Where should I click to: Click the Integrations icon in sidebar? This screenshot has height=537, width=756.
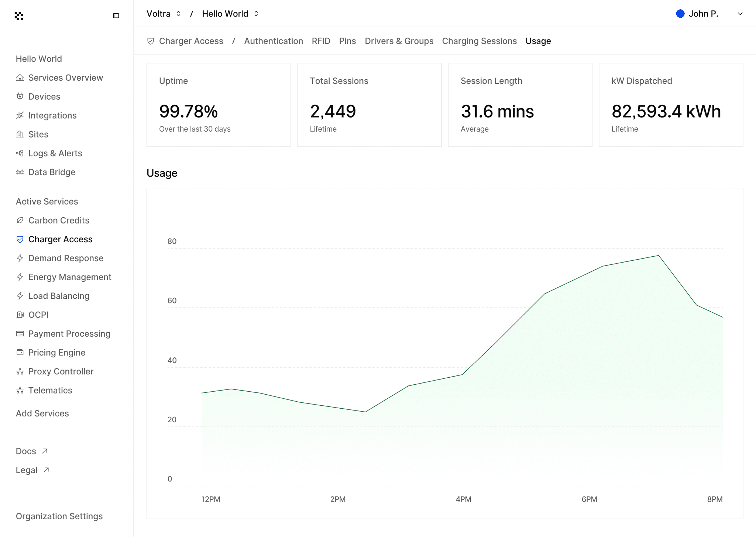click(20, 115)
